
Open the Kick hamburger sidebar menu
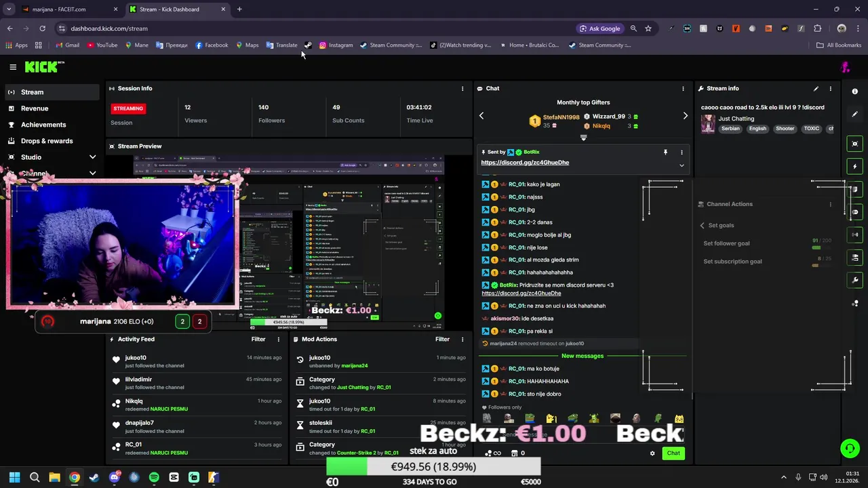pyautogui.click(x=13, y=67)
